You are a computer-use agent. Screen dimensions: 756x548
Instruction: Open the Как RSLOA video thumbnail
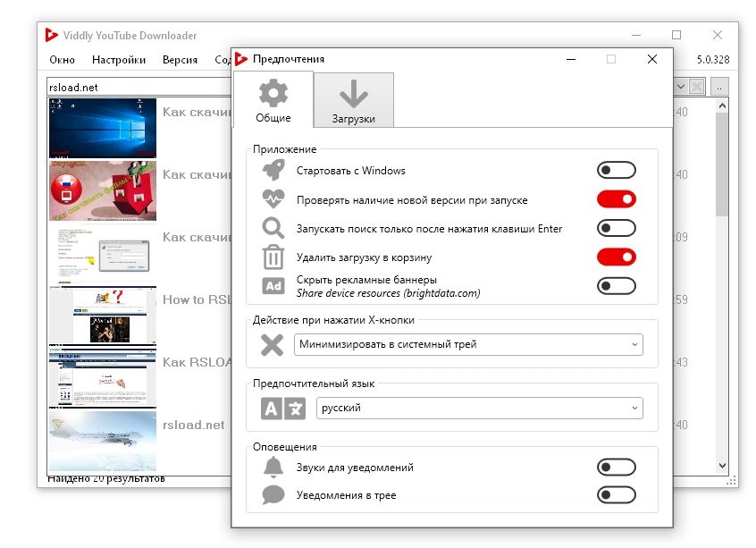(103, 378)
